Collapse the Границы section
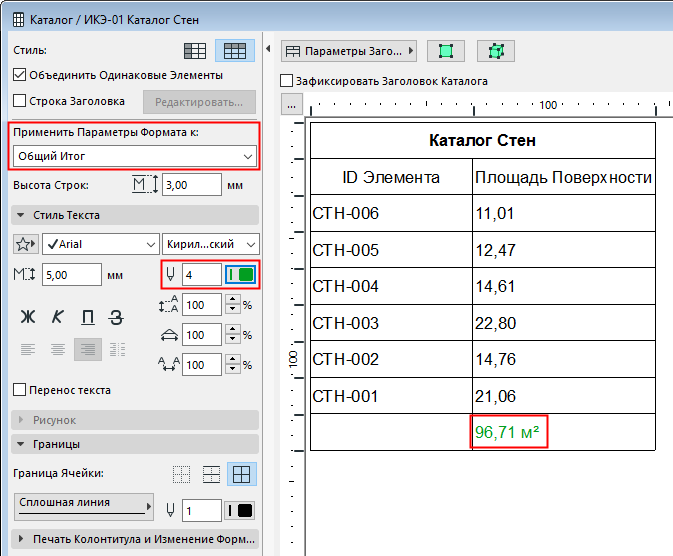673x556 pixels. point(135,444)
